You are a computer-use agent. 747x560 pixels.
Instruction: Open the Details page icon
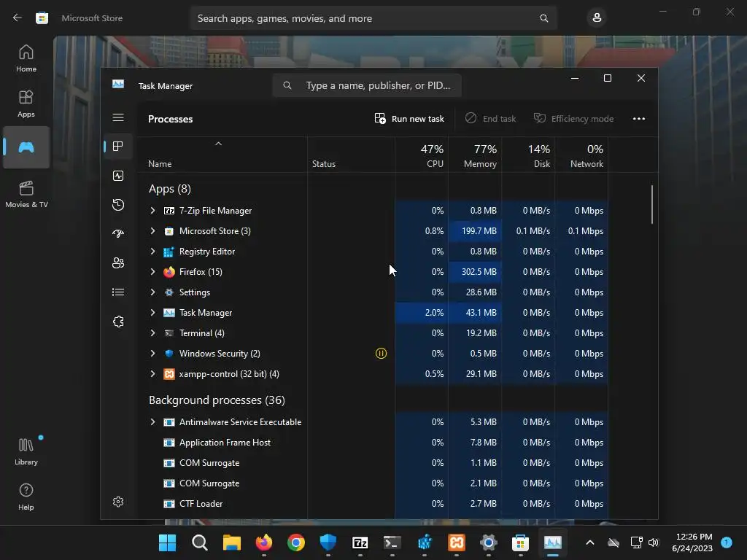118,292
